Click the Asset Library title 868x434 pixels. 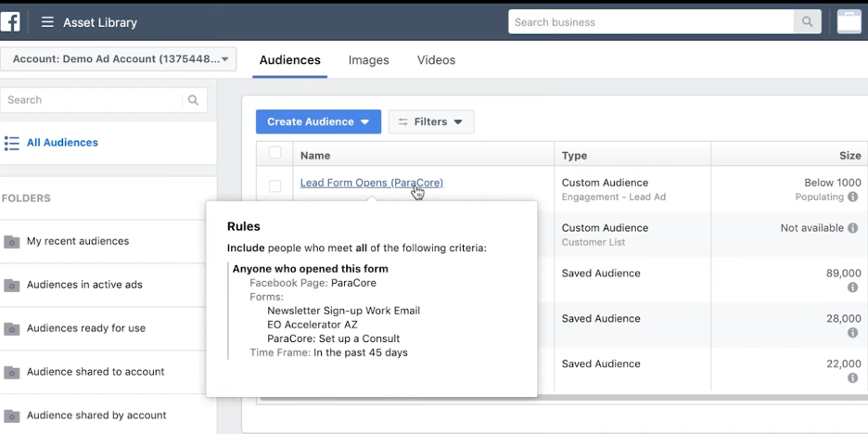100,22
